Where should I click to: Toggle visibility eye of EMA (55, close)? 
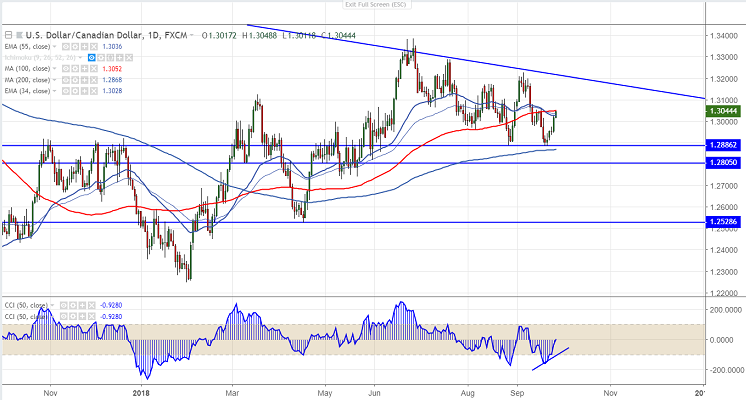click(x=66, y=47)
